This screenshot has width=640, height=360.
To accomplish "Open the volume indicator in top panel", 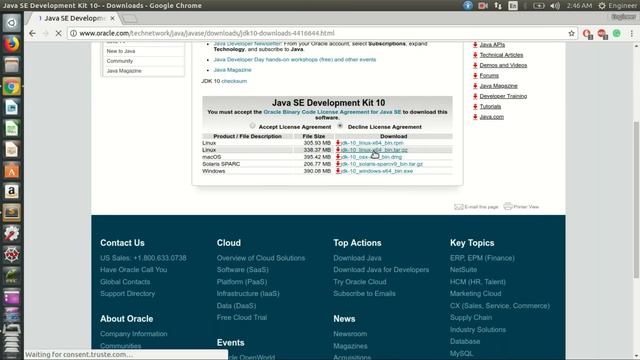I will (x=555, y=5).
